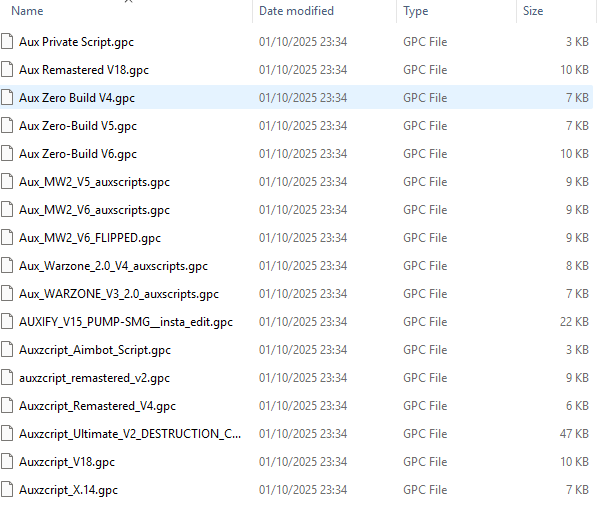
Task: Click file icon of auxzcript_remastered_v2.gpc
Action: 7,378
